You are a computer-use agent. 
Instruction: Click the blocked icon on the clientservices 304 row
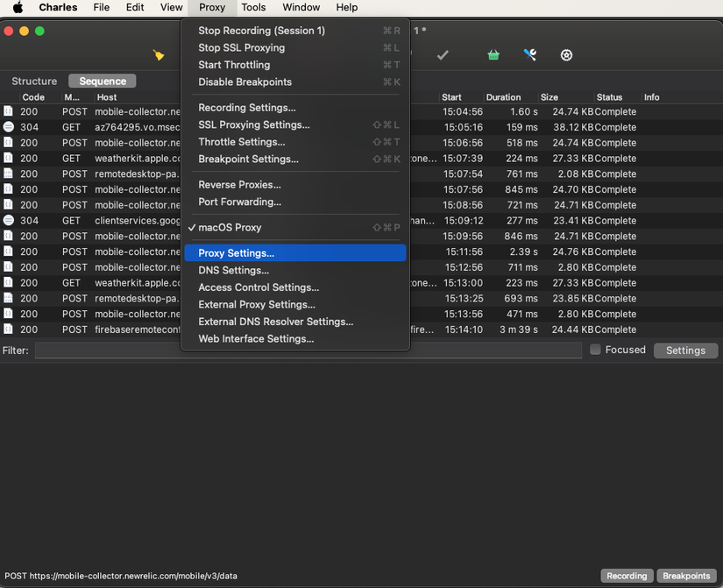coord(7,220)
